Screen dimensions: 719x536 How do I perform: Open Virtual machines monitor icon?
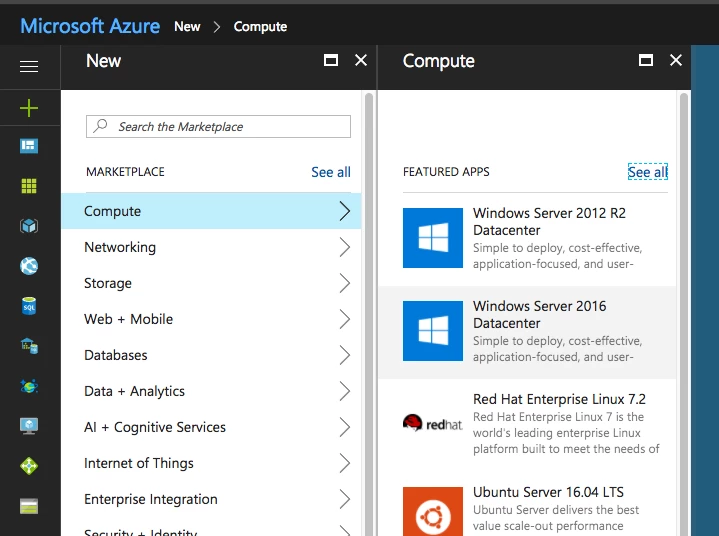point(29,426)
